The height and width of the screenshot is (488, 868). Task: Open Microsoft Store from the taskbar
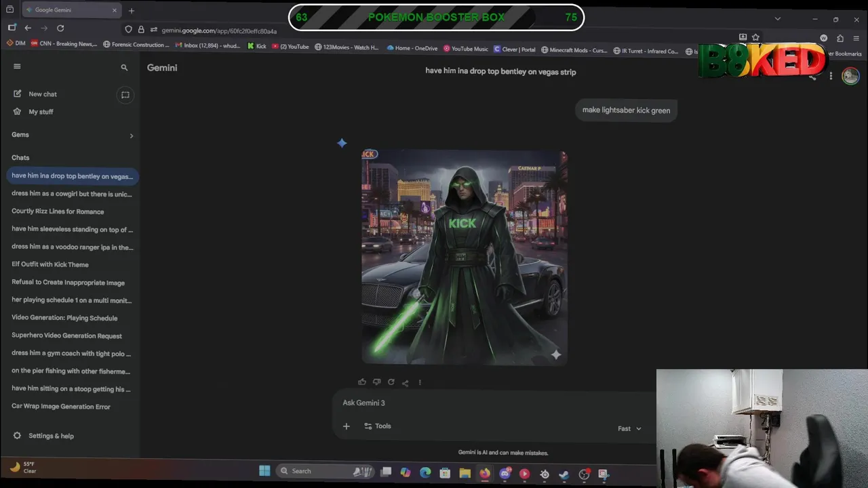coord(445,473)
